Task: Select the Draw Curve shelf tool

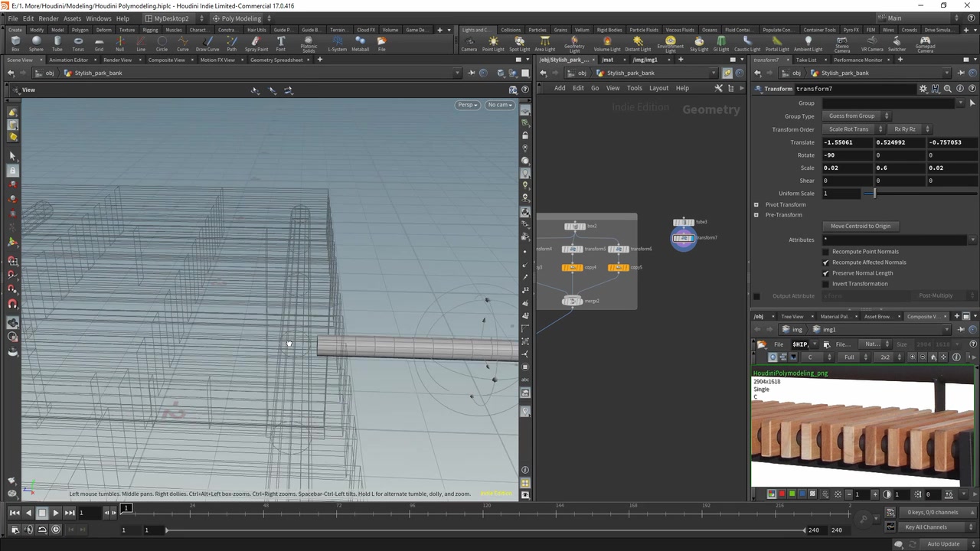Action: click(207, 44)
